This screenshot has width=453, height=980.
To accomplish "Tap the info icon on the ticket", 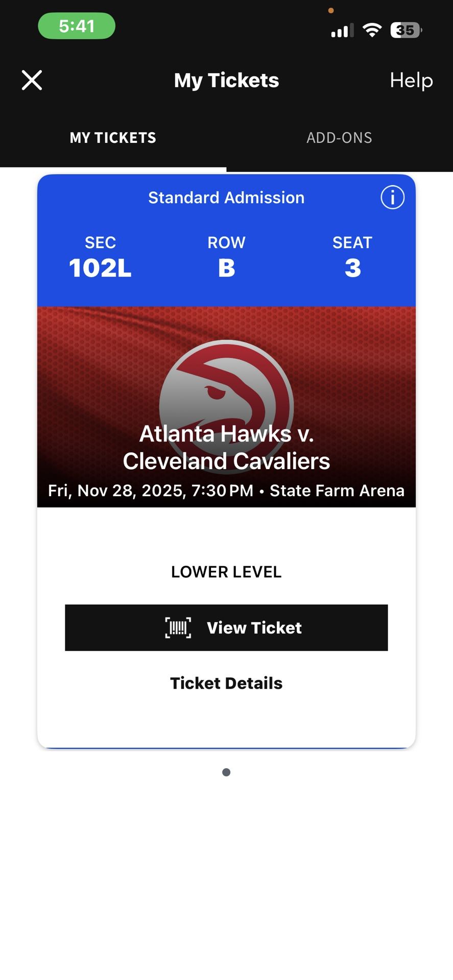I will (x=392, y=198).
